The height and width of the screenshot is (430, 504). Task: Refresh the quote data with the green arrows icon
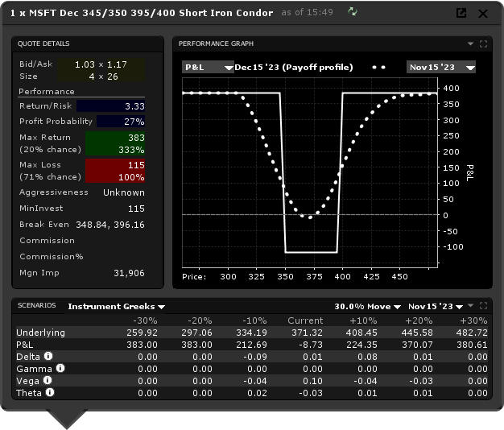click(x=353, y=12)
